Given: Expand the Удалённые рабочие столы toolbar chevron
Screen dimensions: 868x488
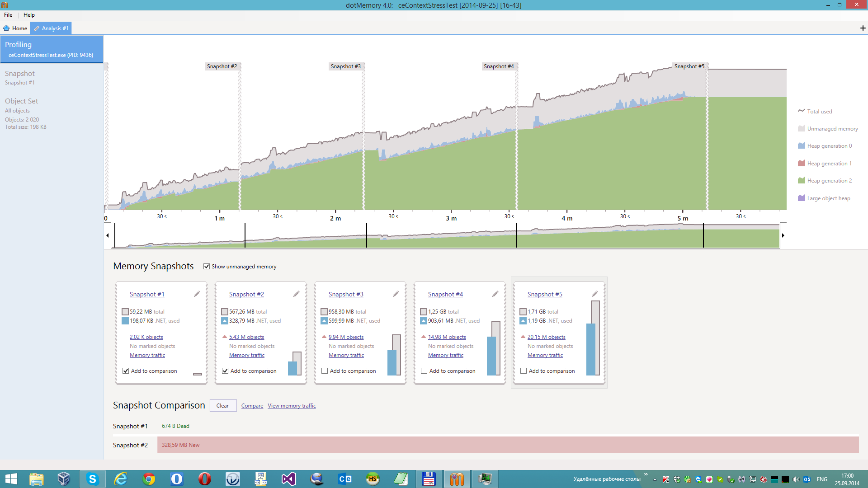Looking at the screenshot, I should point(646,474).
